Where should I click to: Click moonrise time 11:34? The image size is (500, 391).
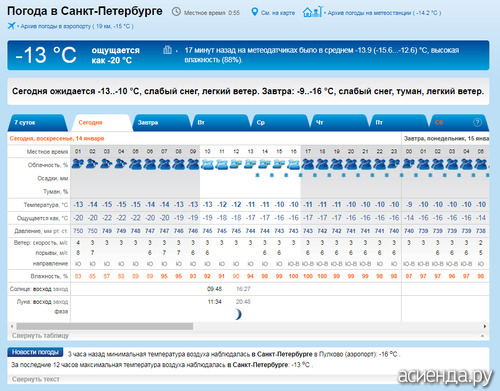click(214, 302)
